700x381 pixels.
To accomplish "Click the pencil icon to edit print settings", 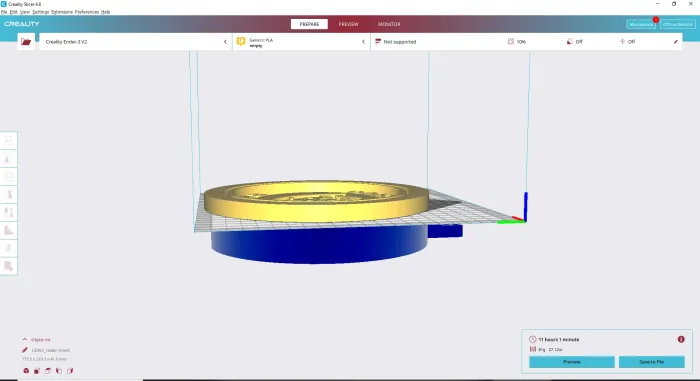I will 675,42.
